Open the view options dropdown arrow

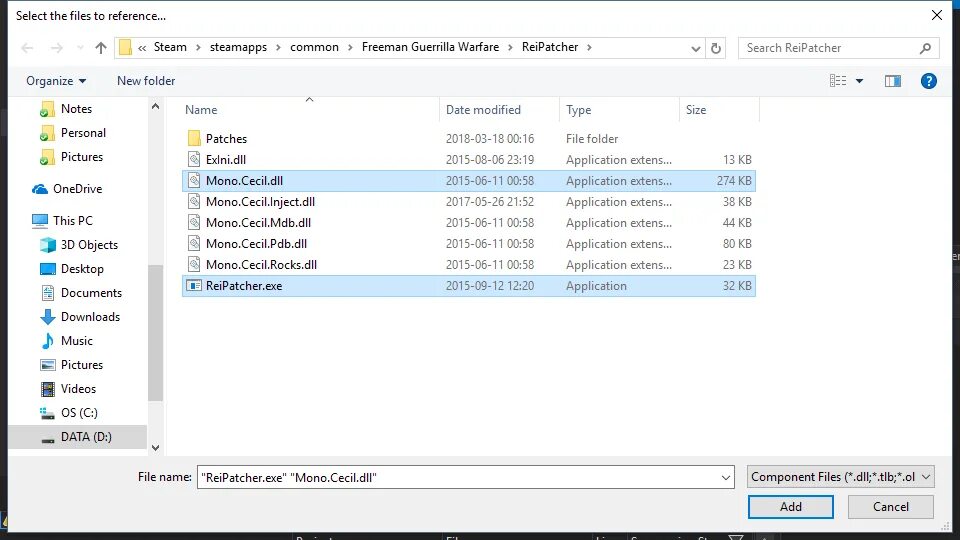click(x=860, y=81)
